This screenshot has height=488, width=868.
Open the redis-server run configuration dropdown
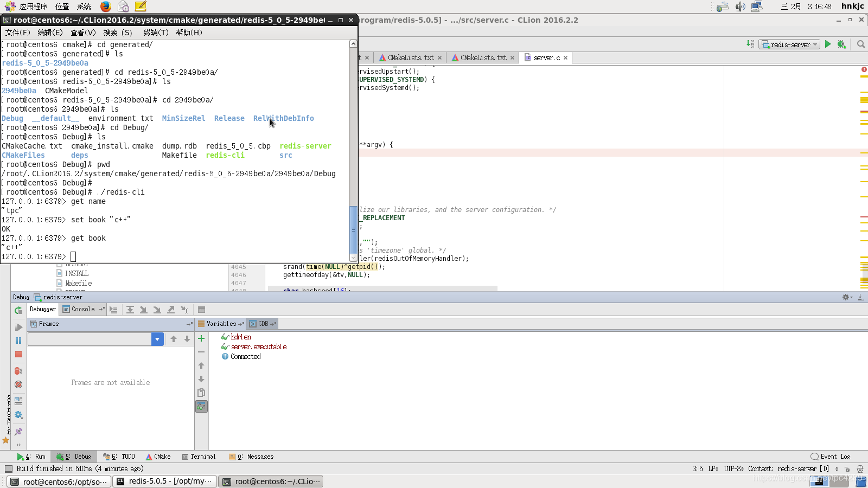[x=789, y=44]
